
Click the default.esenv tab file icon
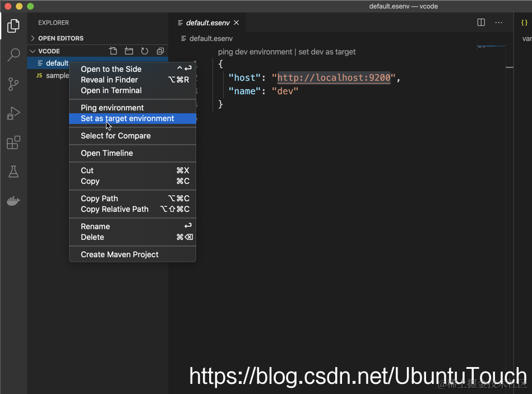tap(180, 23)
